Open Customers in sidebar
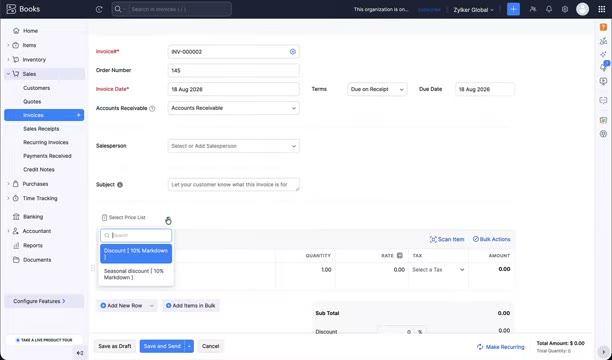 coord(36,88)
